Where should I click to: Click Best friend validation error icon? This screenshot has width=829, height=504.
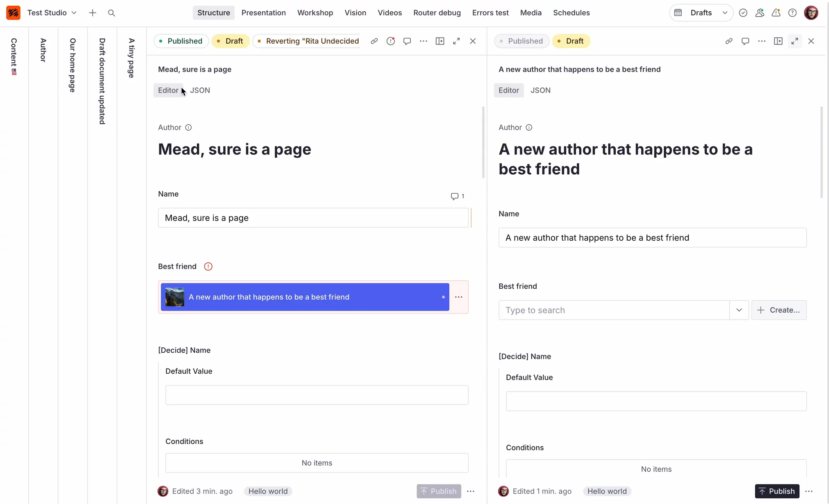pyautogui.click(x=208, y=266)
